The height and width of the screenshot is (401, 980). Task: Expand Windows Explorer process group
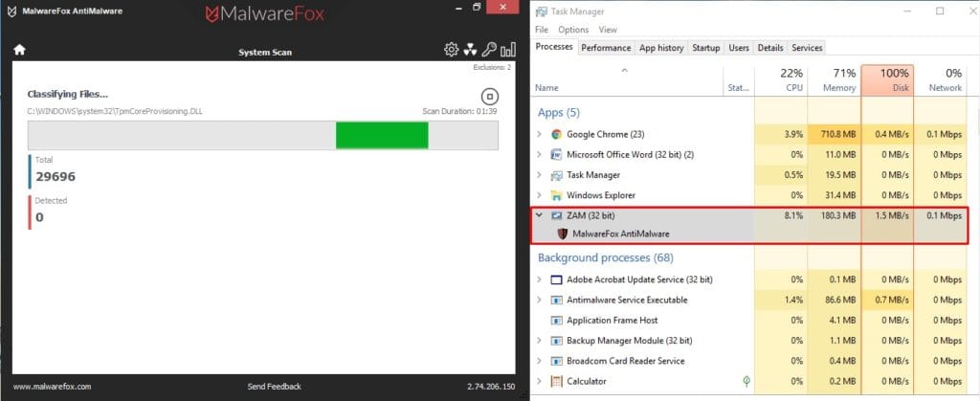tap(540, 195)
